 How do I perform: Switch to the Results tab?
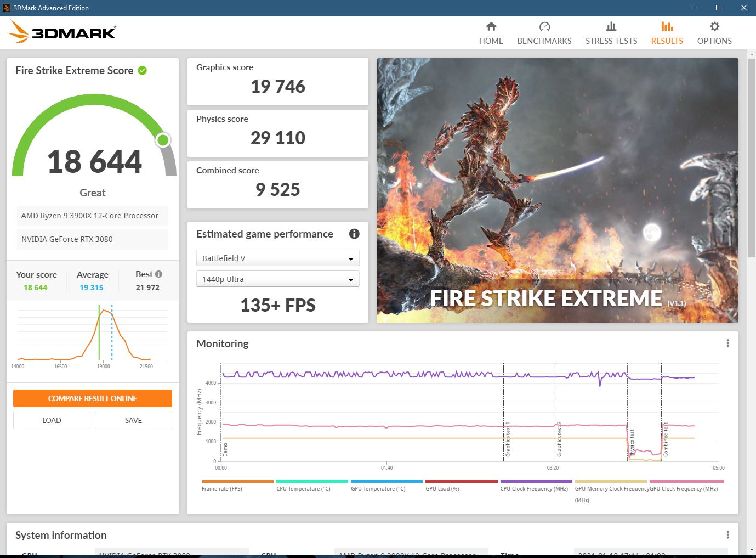tap(667, 33)
